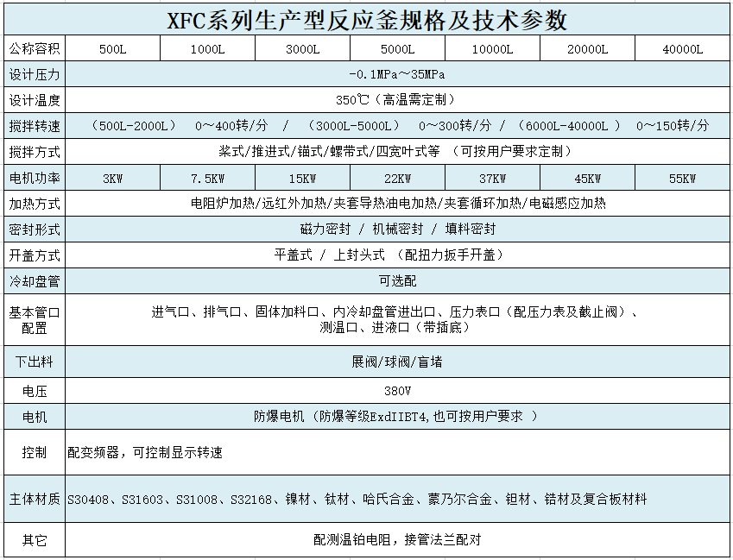Click the 设计温度 row label
The width and height of the screenshot is (733, 560).
click(35, 100)
